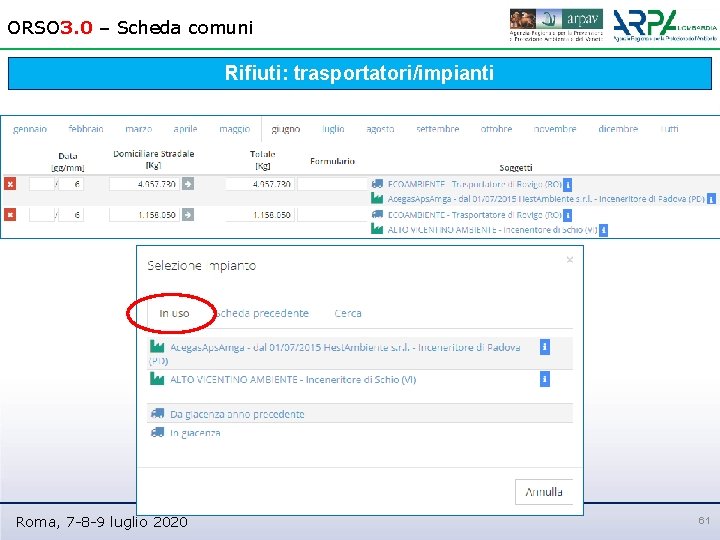
Task: Switch to dicembre month tab
Action: (x=618, y=129)
